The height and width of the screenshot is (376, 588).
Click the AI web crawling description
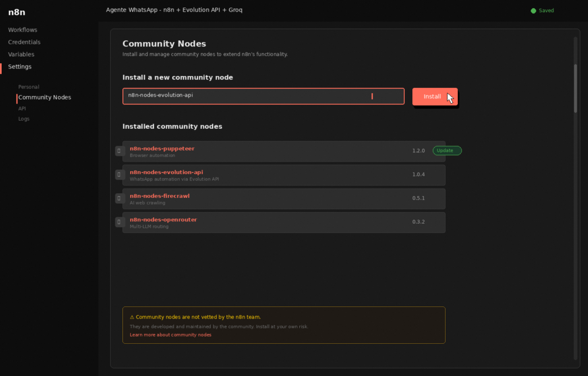(x=148, y=203)
